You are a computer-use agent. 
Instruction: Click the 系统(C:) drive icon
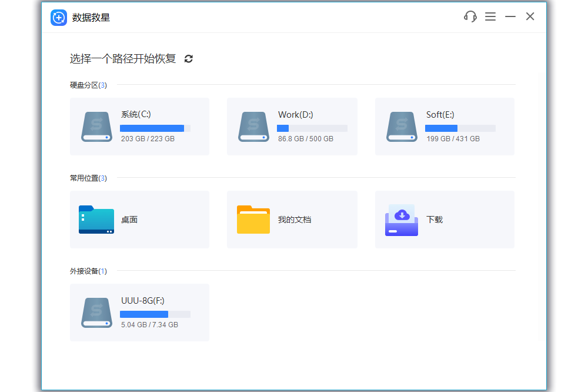click(x=96, y=127)
